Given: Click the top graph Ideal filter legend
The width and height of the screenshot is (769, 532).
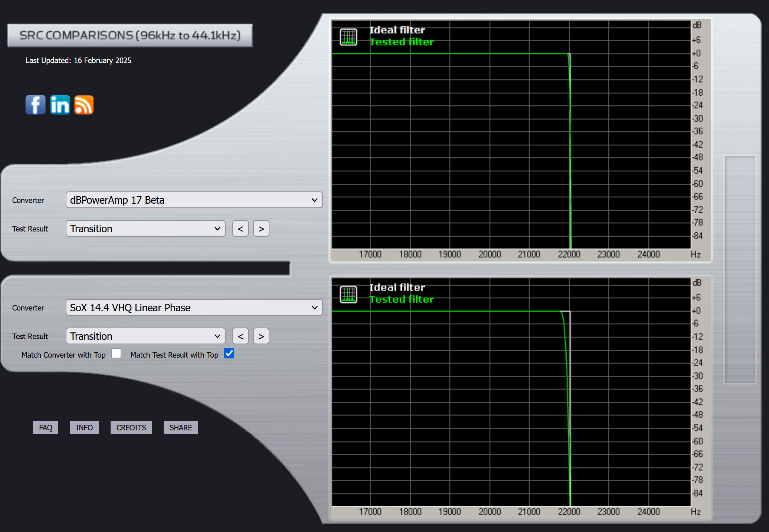Looking at the screenshot, I should point(397,30).
